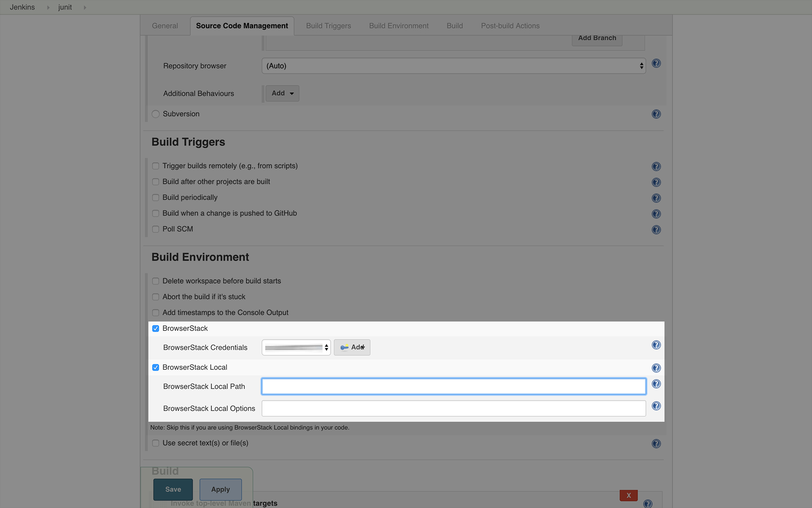Open the Jenkins breadcrumb link
The width and height of the screenshot is (812, 508).
coord(22,7)
